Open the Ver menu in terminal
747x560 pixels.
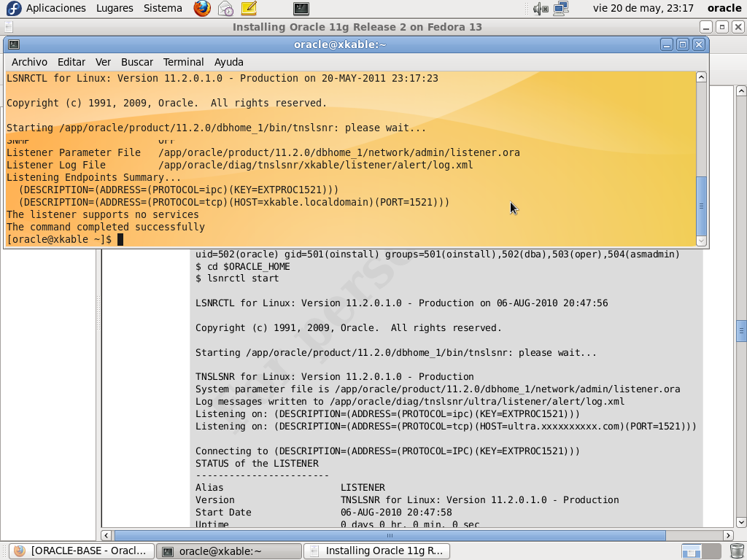click(103, 62)
